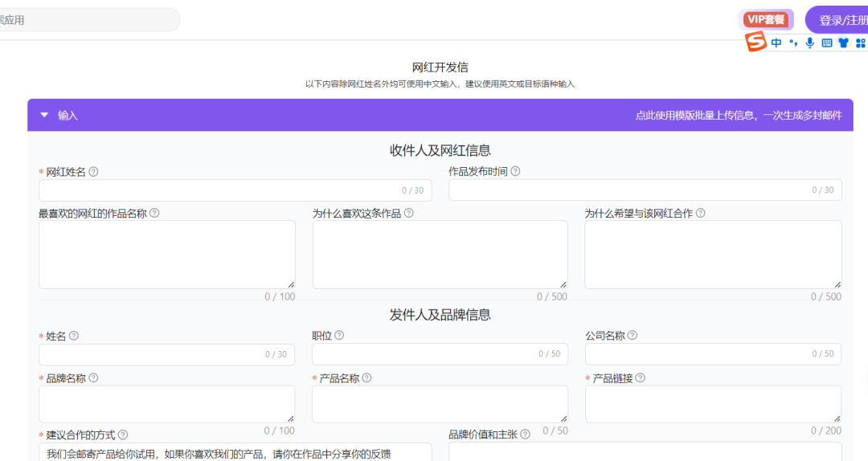
Task: Click help icon next to 作品发布时间
Action: pos(515,171)
